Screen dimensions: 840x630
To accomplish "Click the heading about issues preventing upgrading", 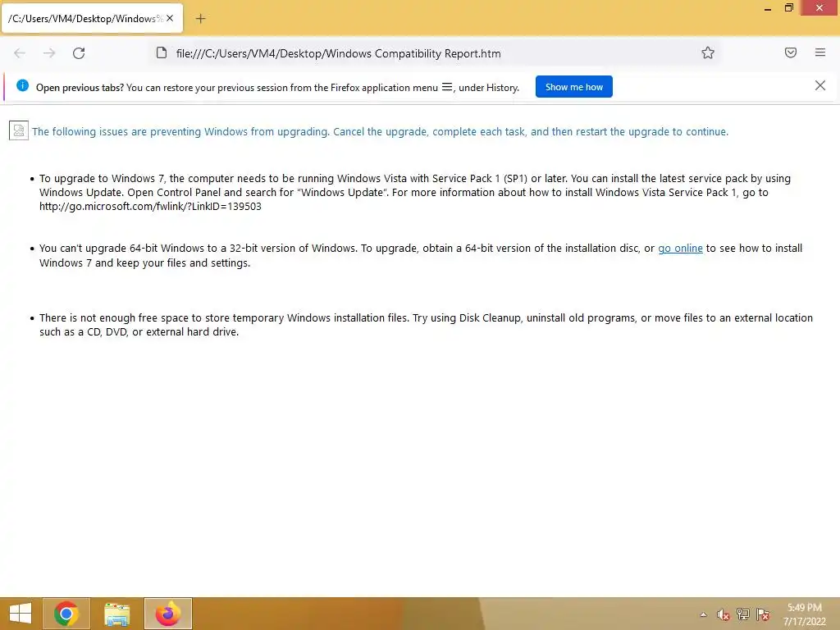I will pyautogui.click(x=380, y=132).
